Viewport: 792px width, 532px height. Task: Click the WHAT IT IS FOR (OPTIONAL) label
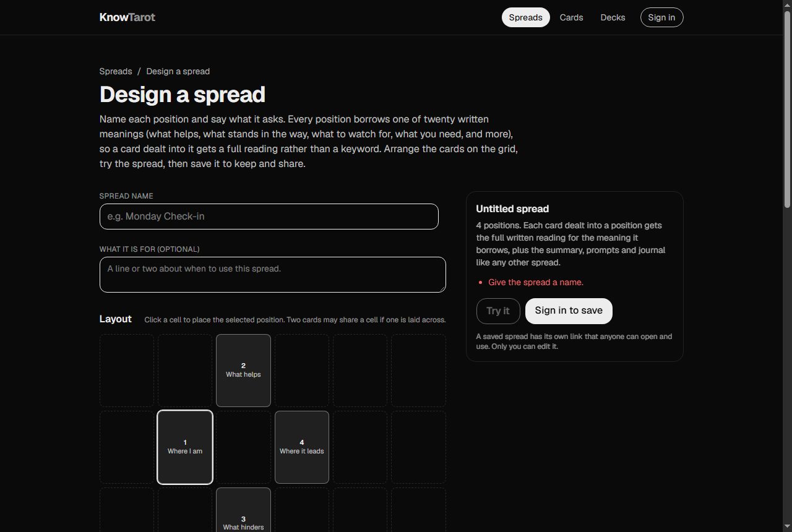point(150,249)
